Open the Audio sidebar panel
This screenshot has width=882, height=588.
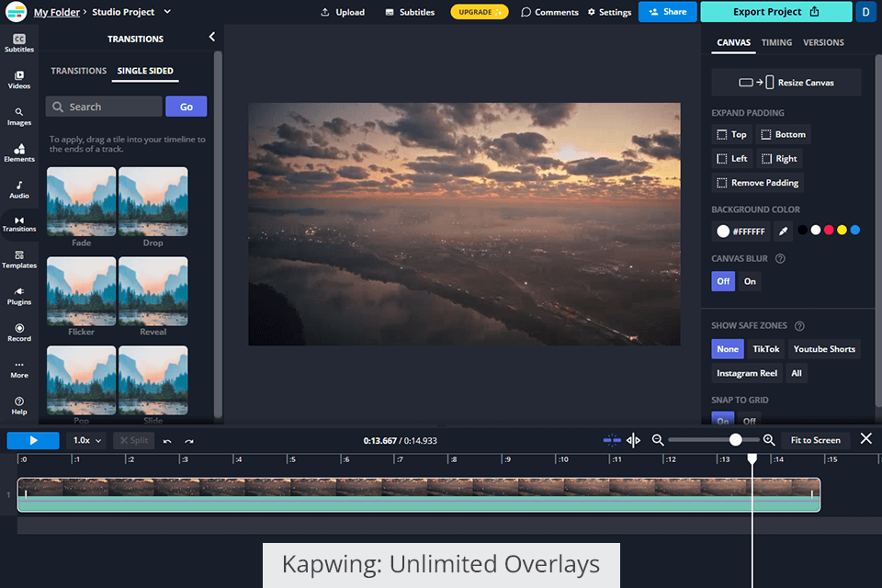point(19,189)
